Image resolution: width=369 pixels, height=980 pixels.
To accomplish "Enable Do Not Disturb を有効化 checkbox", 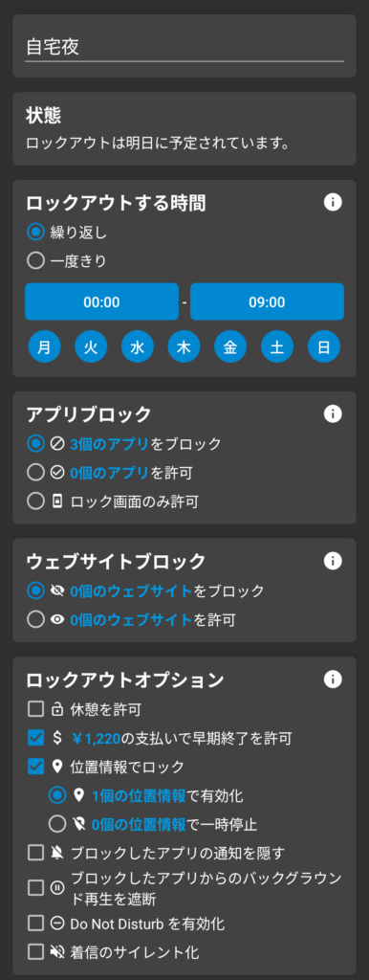I will [36, 923].
